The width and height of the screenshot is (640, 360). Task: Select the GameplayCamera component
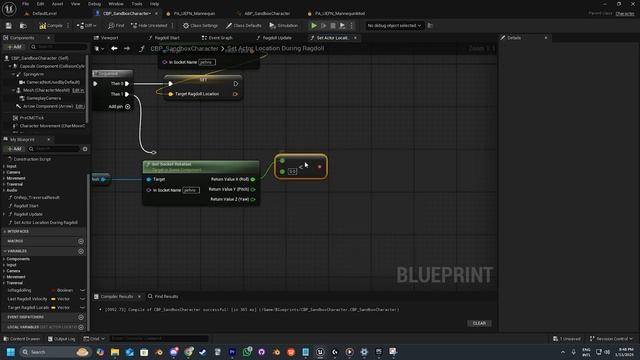(43, 98)
